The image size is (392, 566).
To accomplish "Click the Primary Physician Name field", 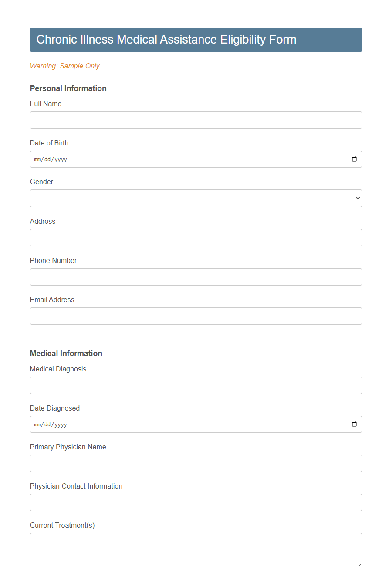I will 196,463.
